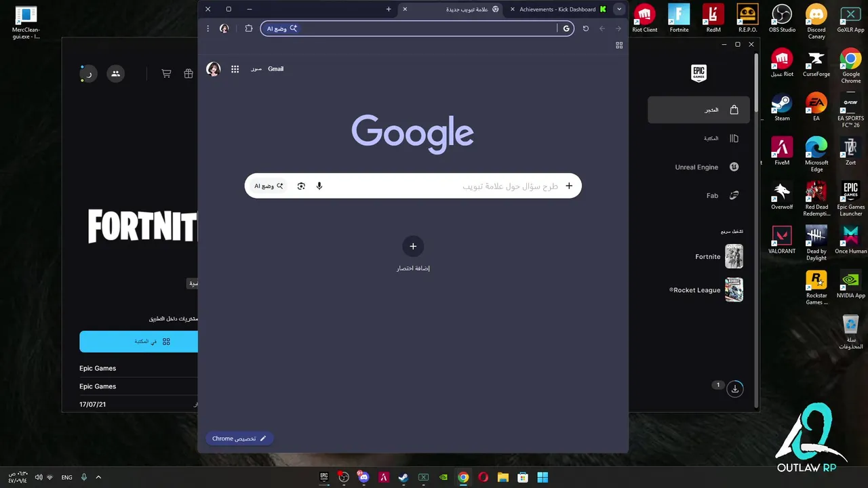Open the Epic launcher gift icon
868x488 pixels.
click(x=189, y=74)
